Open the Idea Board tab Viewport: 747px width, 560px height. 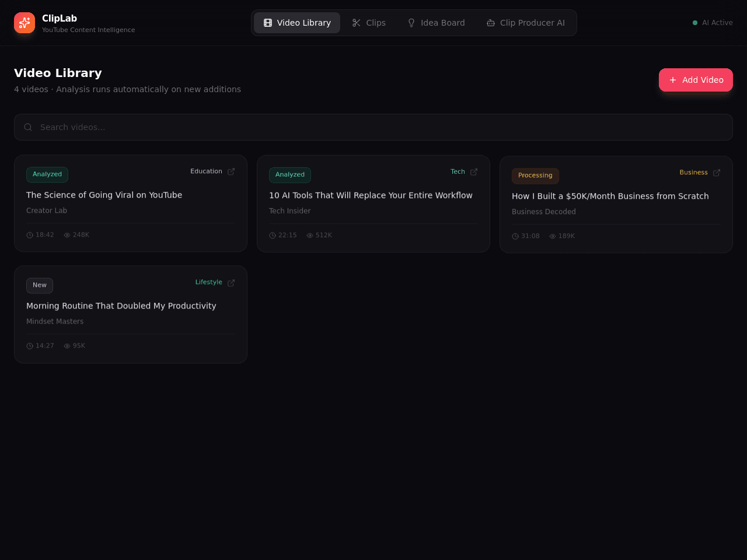point(436,23)
